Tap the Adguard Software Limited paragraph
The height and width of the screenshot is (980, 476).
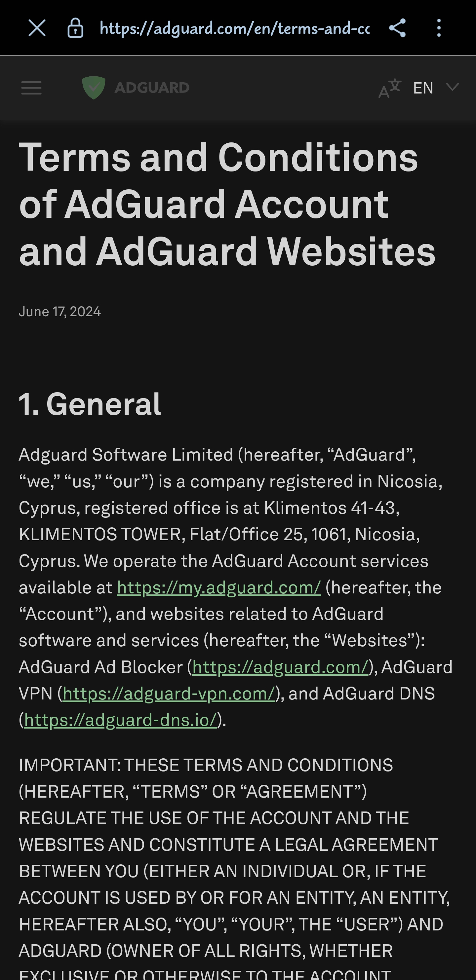(236, 587)
